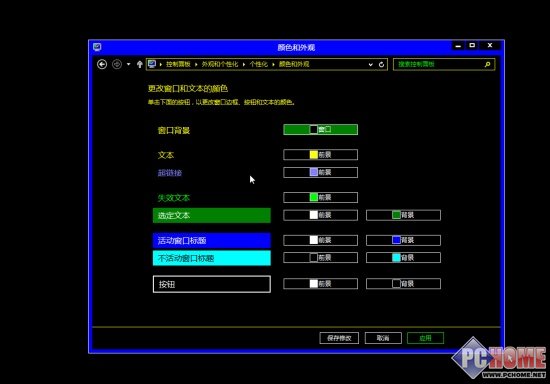Click 颜色和外观 breadcrumb segment
Viewport: 550px width, 384px height.
pyautogui.click(x=294, y=64)
